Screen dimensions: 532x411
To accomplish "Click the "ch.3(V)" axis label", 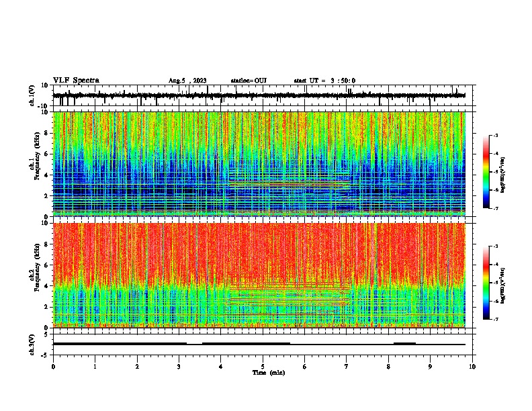I will [32, 345].
